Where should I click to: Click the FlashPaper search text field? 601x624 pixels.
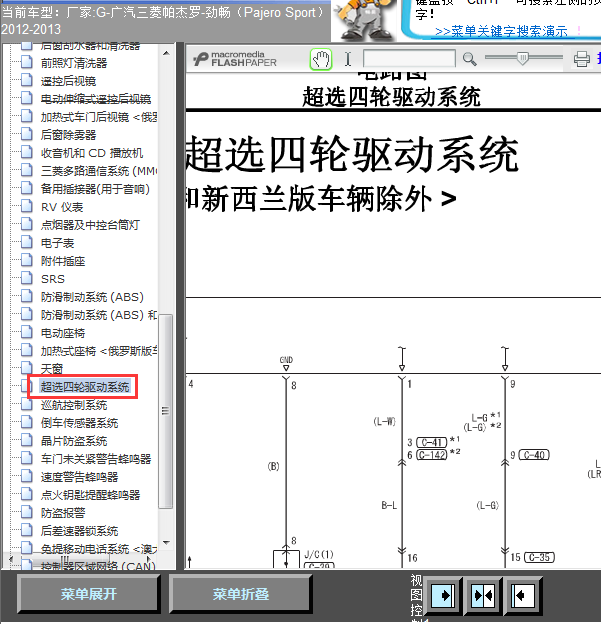410,58
